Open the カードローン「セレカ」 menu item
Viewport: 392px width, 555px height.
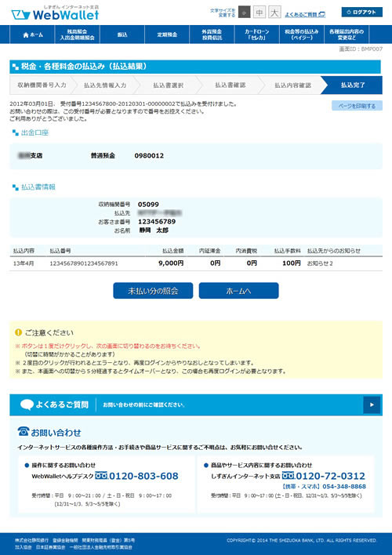[x=256, y=34]
